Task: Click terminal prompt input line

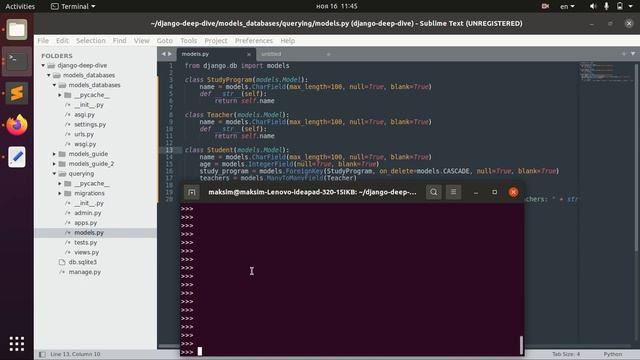Action: [352, 352]
